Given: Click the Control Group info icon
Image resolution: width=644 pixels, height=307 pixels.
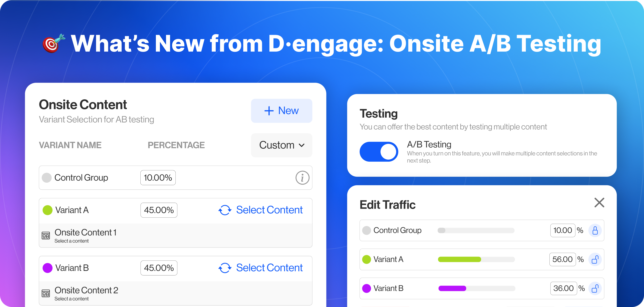Looking at the screenshot, I should (x=302, y=178).
